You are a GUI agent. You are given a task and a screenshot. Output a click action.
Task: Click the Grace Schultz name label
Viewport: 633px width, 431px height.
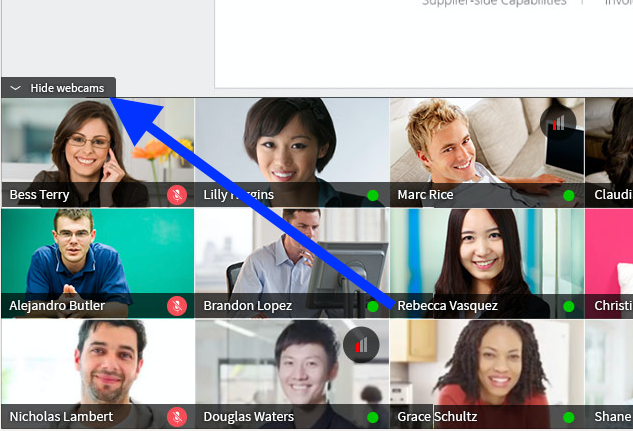(437, 416)
